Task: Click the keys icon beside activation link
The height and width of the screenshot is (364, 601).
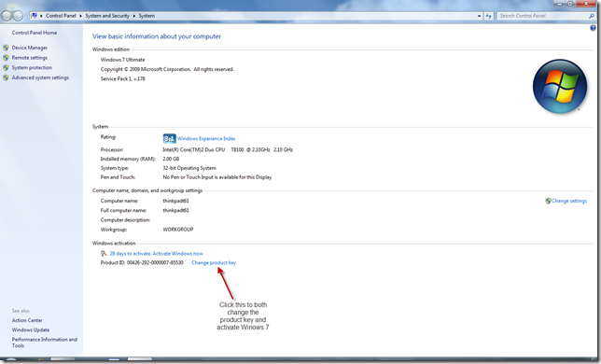Action: coord(104,253)
